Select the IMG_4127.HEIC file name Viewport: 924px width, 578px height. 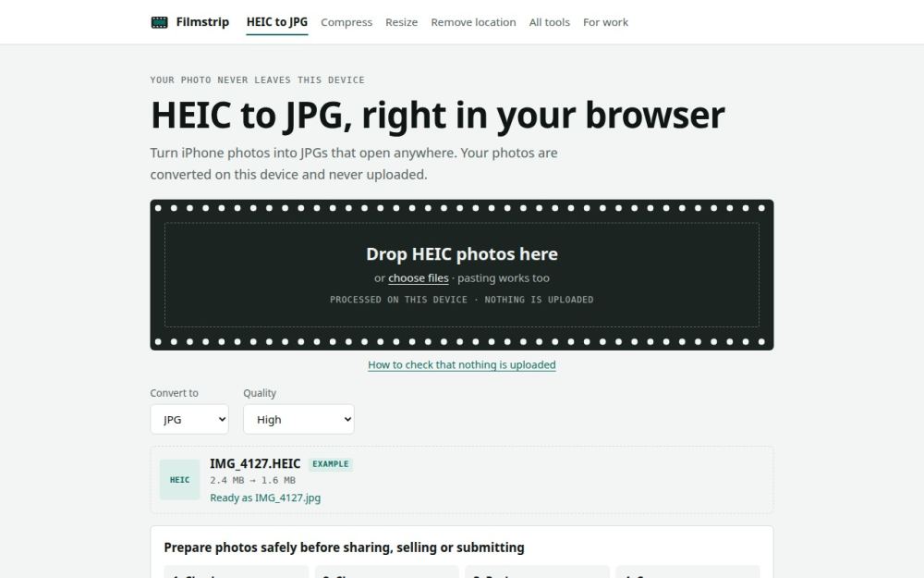[x=255, y=463]
